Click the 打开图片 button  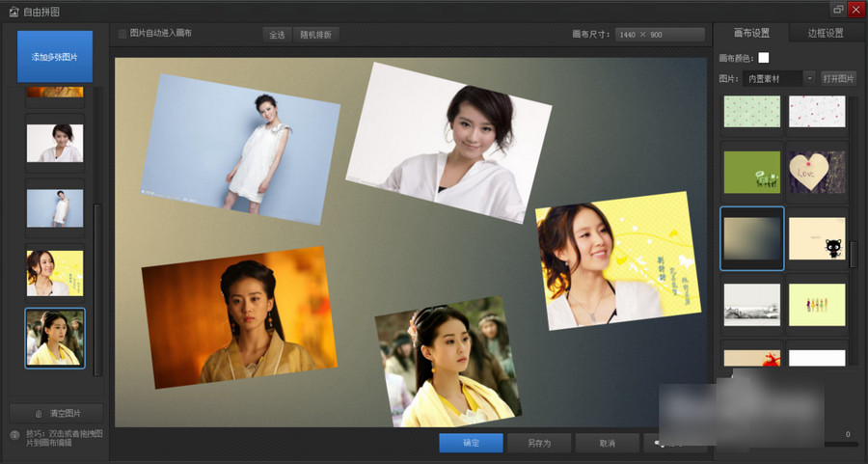(x=839, y=78)
